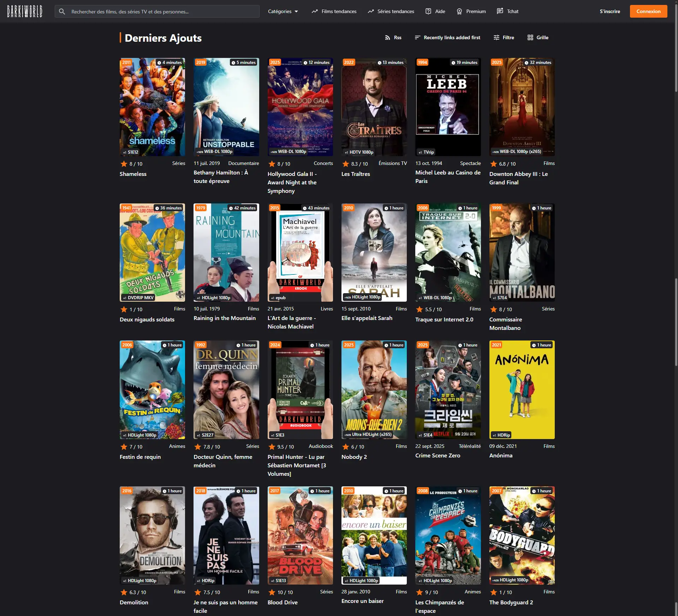
Task: Select the Demolition movie poster
Action: [x=152, y=535]
